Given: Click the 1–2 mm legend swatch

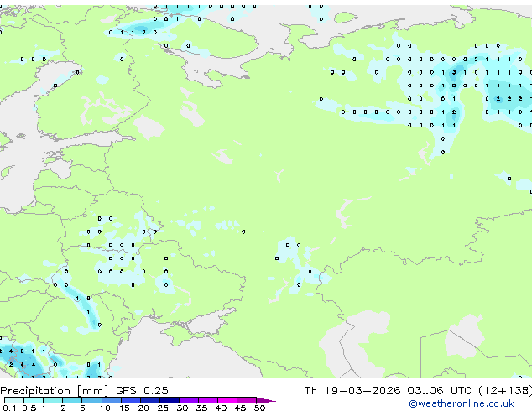Looking at the screenshot, I should (53, 400).
